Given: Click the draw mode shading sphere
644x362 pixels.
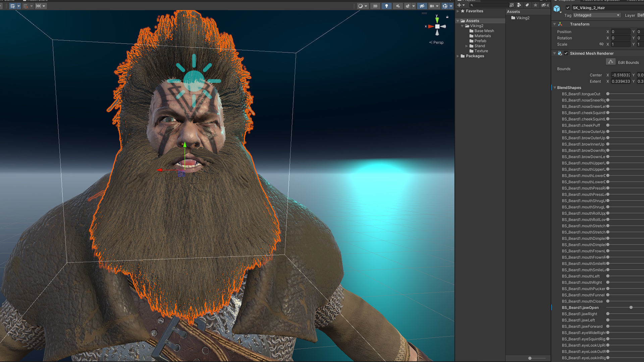Looking at the screenshot, I should pos(360,6).
